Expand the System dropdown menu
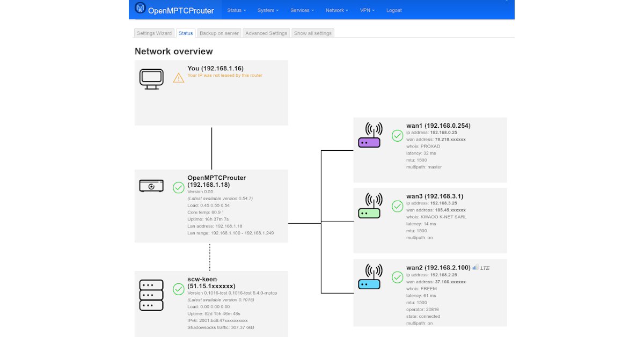Screen dimensions: 644x337 tap(268, 10)
